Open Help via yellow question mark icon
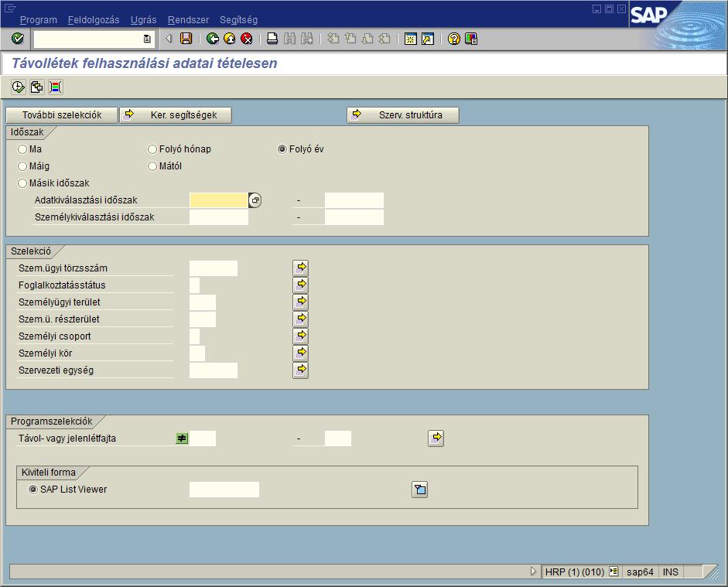 453,39
